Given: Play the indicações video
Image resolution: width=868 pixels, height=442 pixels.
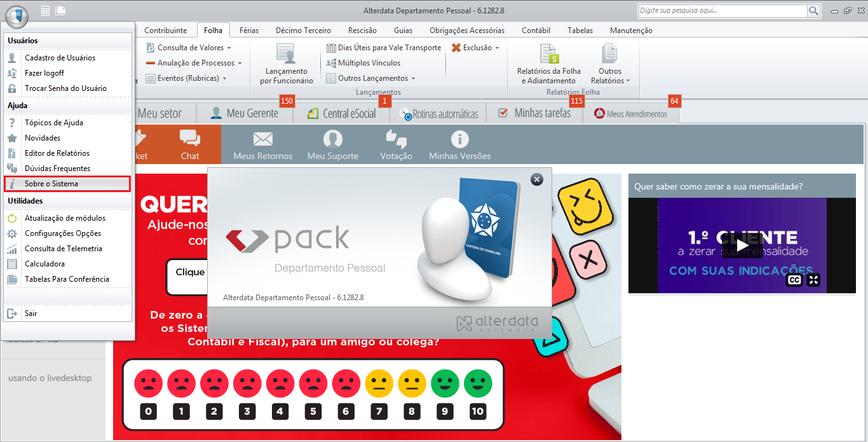Looking at the screenshot, I should (x=742, y=245).
